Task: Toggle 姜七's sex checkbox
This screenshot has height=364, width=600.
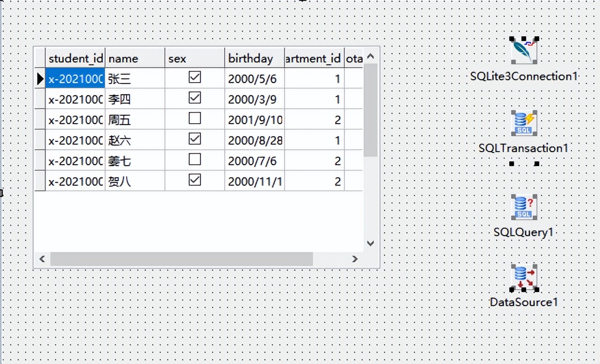Action: click(194, 160)
